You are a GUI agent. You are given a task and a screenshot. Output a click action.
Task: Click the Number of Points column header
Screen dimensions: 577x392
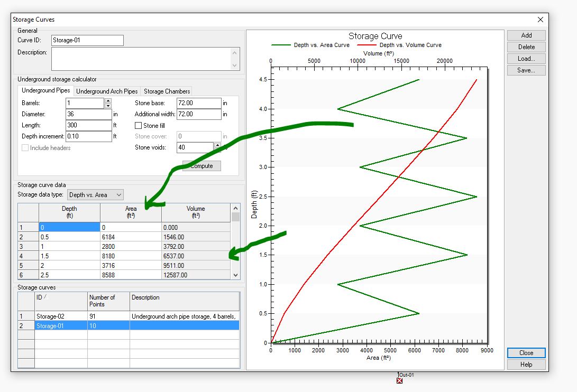pyautogui.click(x=108, y=302)
